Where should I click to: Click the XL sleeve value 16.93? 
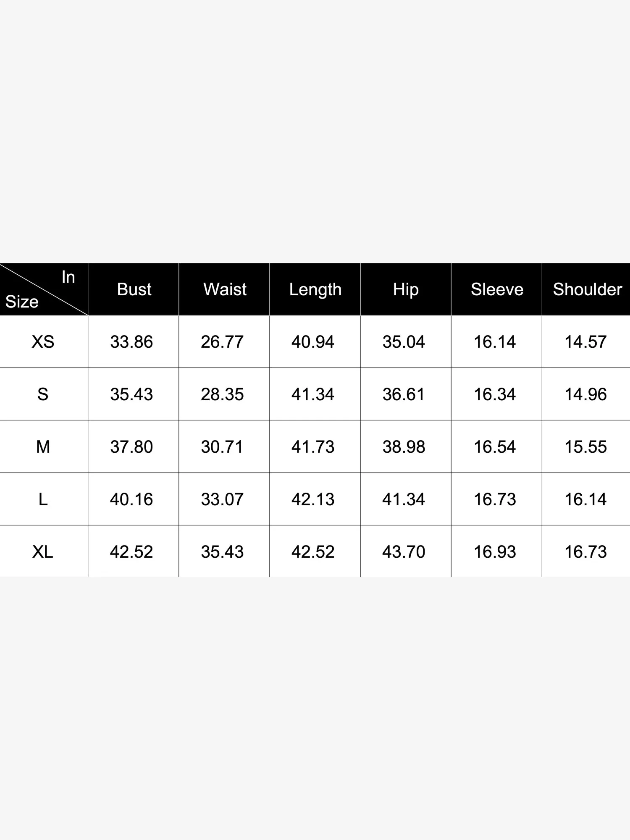(x=495, y=552)
